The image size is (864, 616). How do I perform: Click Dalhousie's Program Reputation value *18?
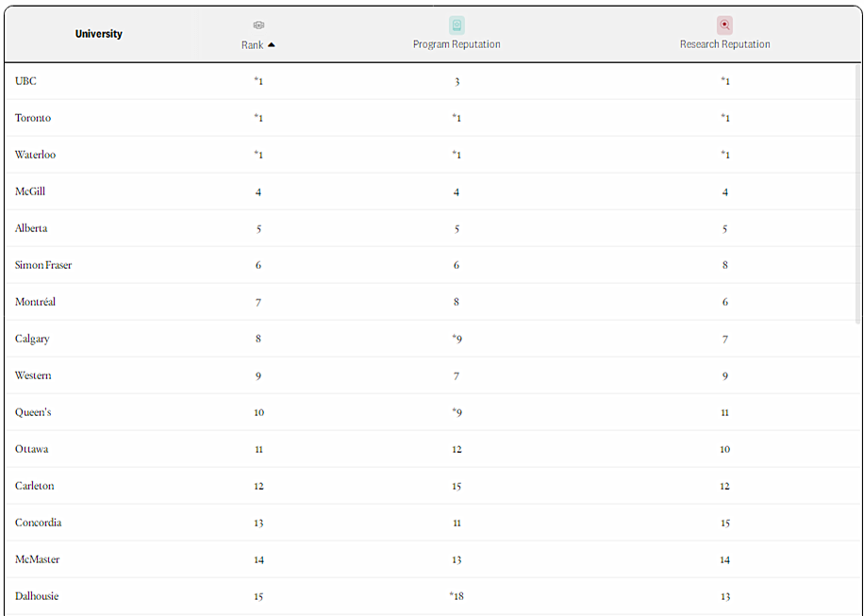coord(457,596)
